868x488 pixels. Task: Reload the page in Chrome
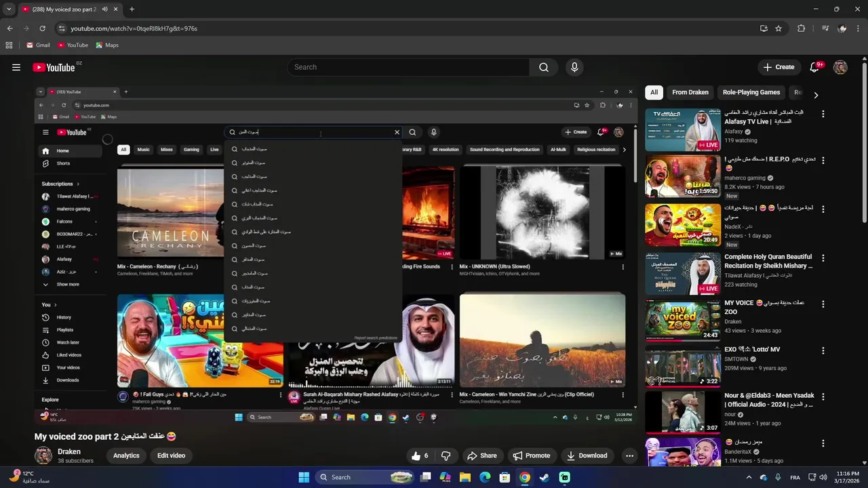42,28
